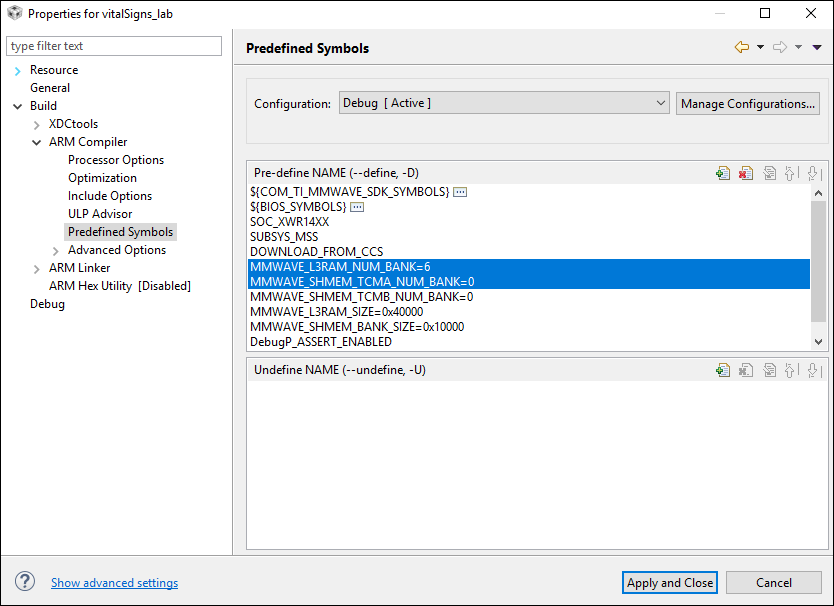This screenshot has height=606, width=834.
Task: Expand the ARM Linker node
Action: pos(37,269)
